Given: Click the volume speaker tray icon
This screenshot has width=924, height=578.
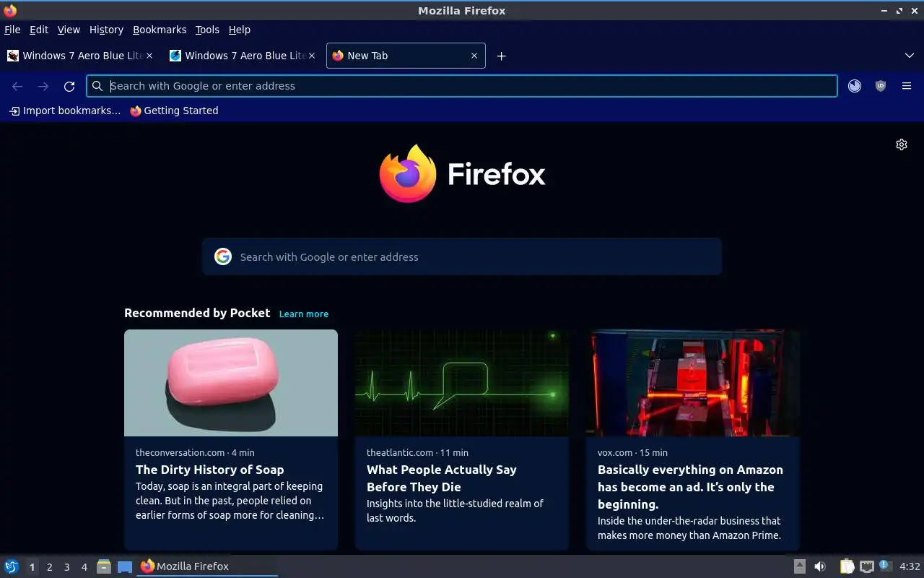Looking at the screenshot, I should pyautogui.click(x=820, y=566).
